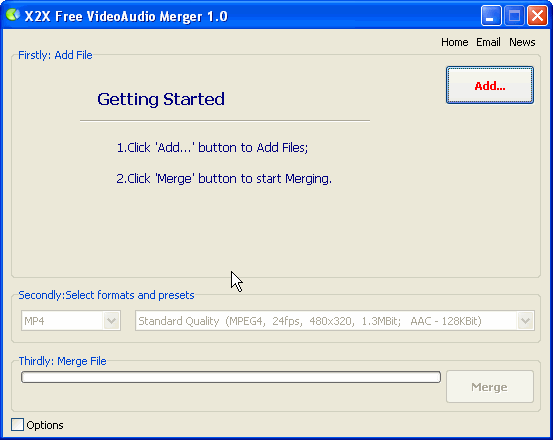Click the red Add... button

tap(490, 85)
